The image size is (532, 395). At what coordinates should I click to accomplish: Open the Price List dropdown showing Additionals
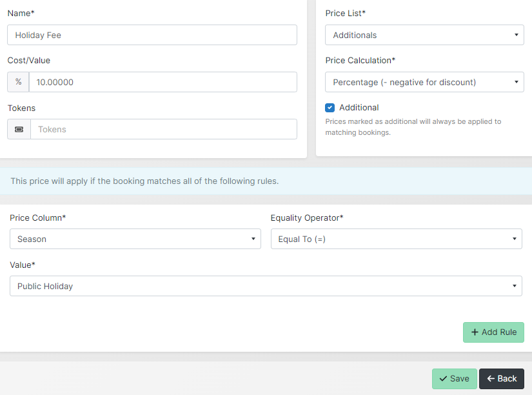[x=424, y=35]
